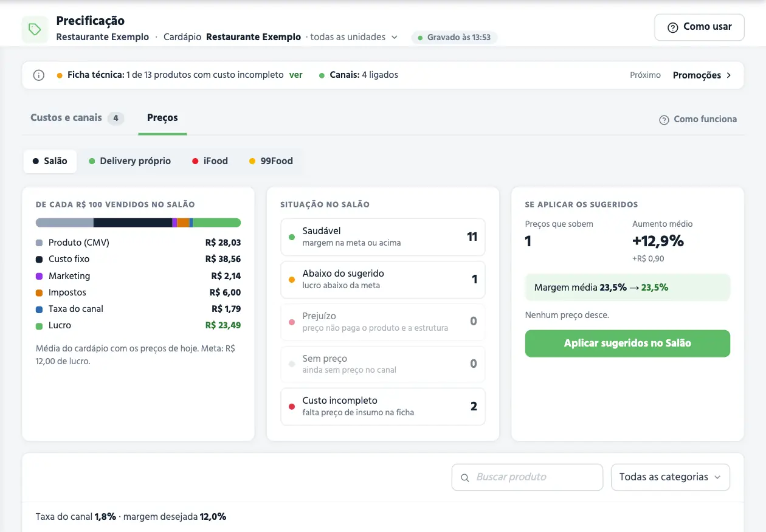Click the 'Nenhum preço desce.' text
The height and width of the screenshot is (532, 766).
pyautogui.click(x=567, y=315)
